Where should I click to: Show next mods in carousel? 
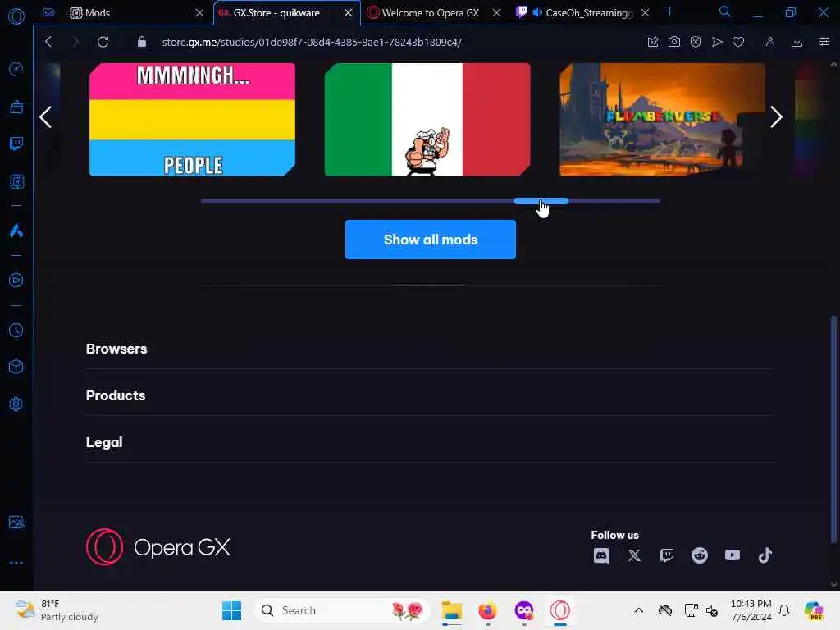pos(776,117)
